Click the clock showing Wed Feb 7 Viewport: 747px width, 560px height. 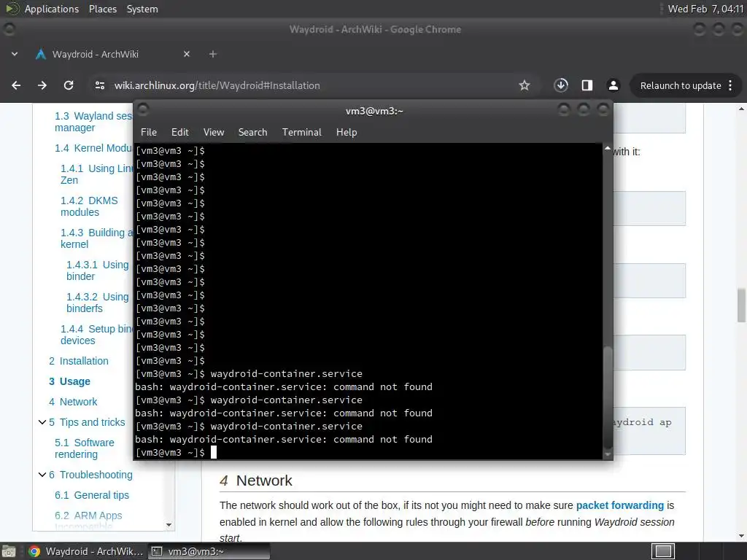click(x=705, y=9)
